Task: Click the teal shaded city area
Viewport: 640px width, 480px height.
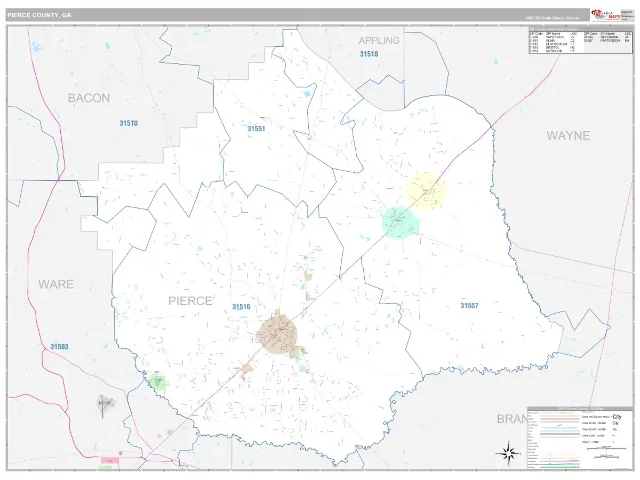Action: pyautogui.click(x=401, y=222)
